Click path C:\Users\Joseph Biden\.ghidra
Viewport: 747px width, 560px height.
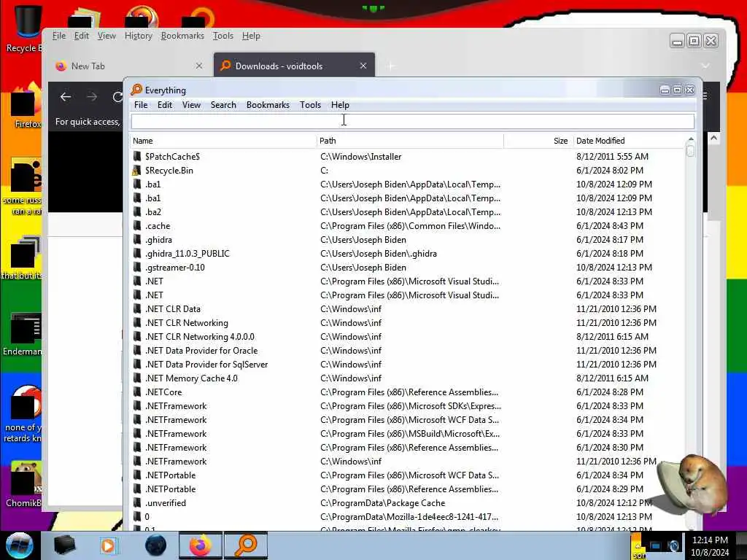click(x=379, y=253)
